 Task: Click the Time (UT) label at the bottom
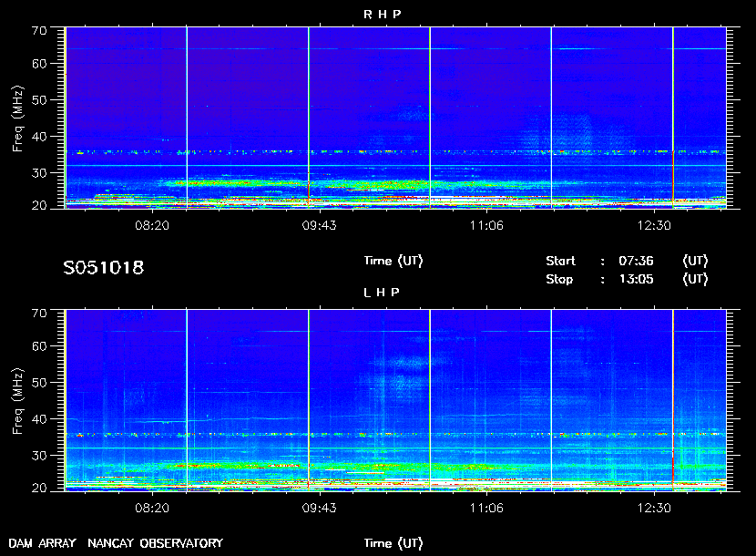pos(393,543)
